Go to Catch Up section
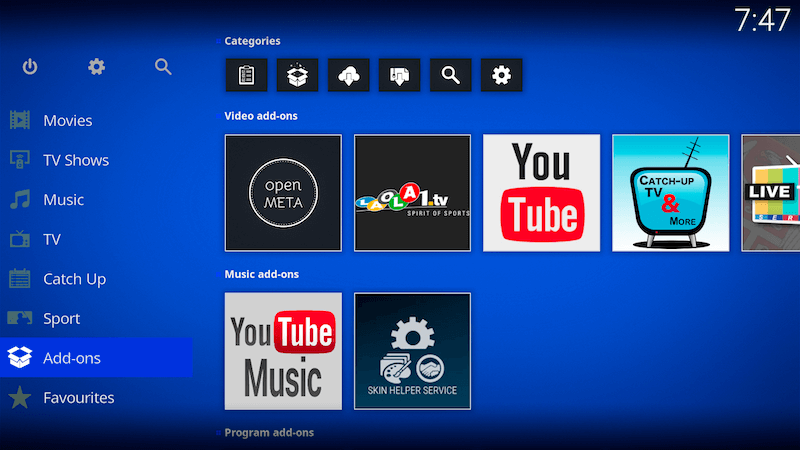This screenshot has height=450, width=800. coord(96,279)
